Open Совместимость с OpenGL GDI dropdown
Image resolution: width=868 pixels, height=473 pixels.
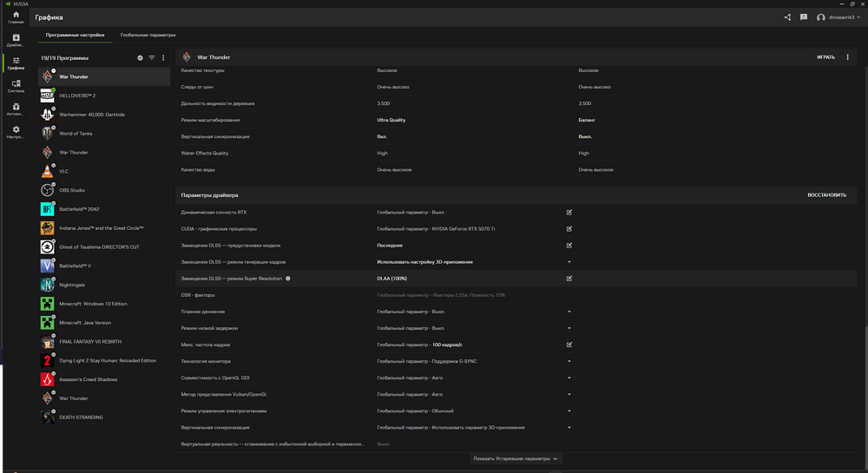tap(569, 378)
